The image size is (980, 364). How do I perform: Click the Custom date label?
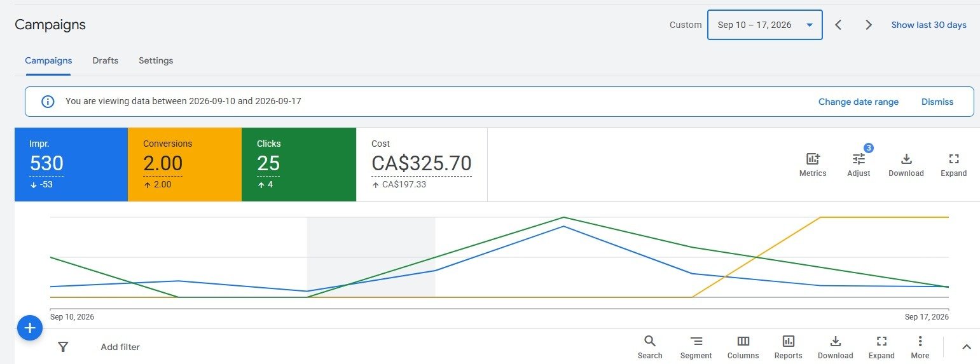click(x=686, y=25)
